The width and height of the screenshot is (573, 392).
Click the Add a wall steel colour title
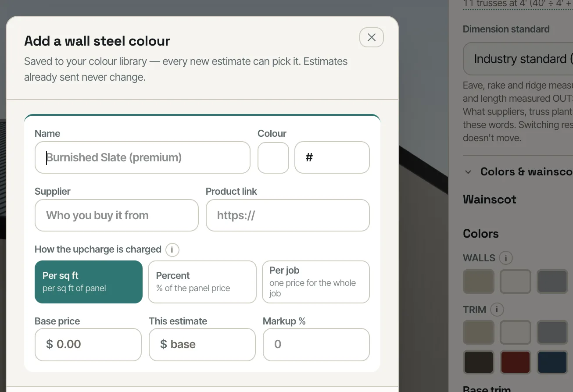point(97,41)
